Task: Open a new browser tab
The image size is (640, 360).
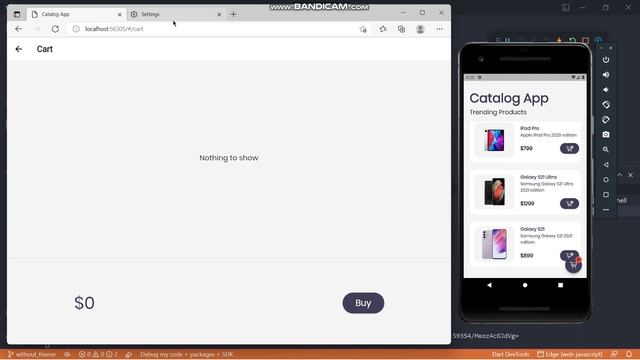Action: (233, 14)
